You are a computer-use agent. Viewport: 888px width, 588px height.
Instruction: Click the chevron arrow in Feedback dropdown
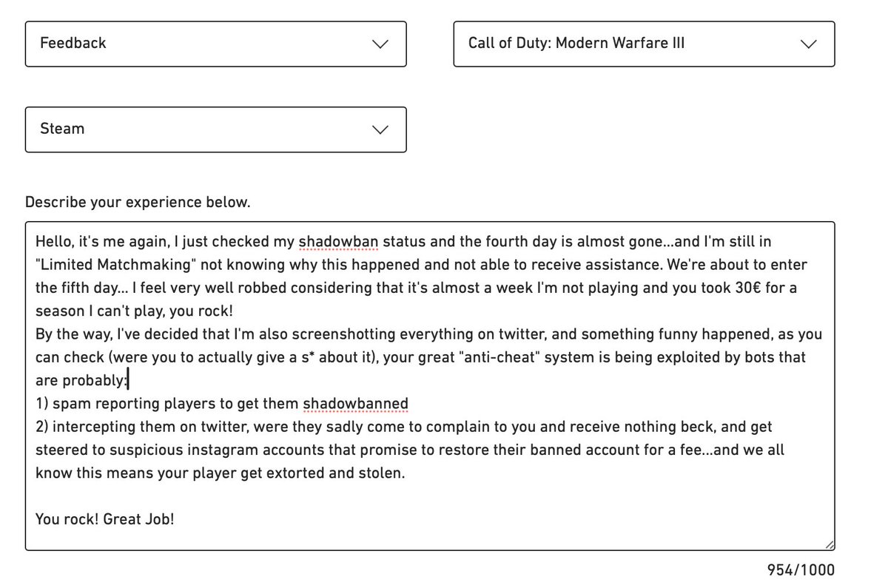(380, 44)
